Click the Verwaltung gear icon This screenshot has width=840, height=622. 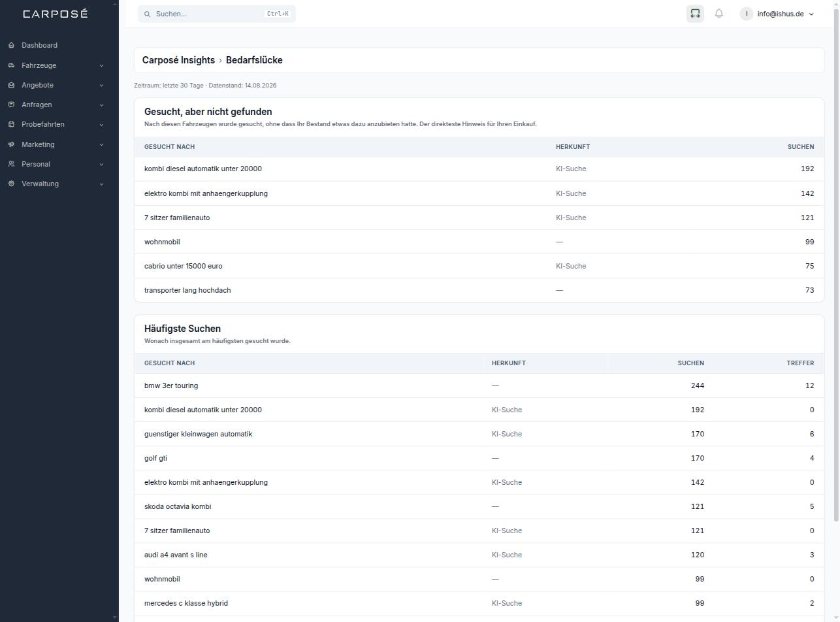pos(11,184)
